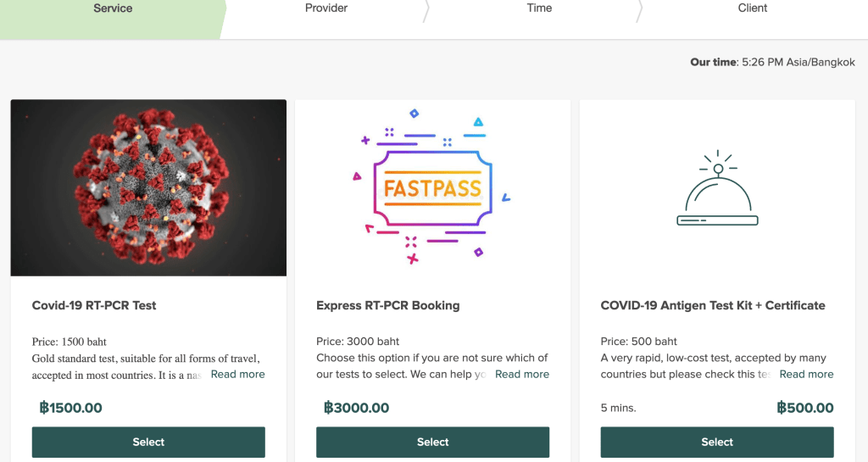
Task: Open the Provider step tab
Action: pos(326,8)
